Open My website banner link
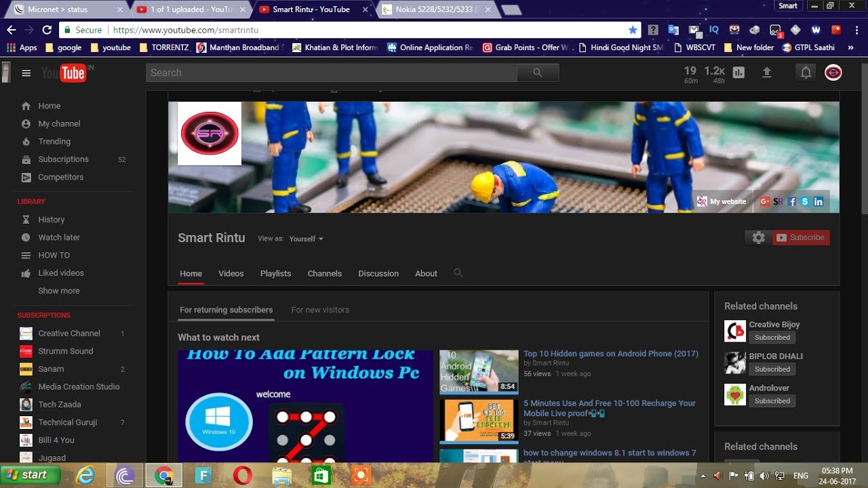 (x=722, y=201)
